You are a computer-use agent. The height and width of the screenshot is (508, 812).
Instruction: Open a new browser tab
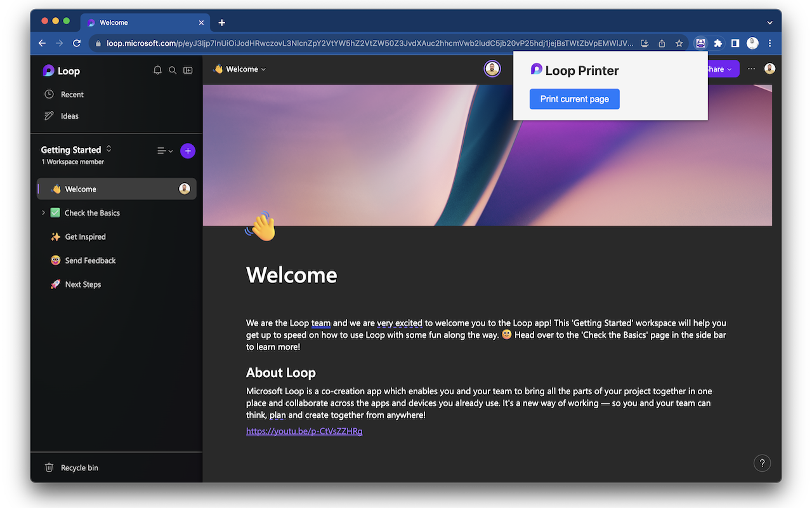221,22
